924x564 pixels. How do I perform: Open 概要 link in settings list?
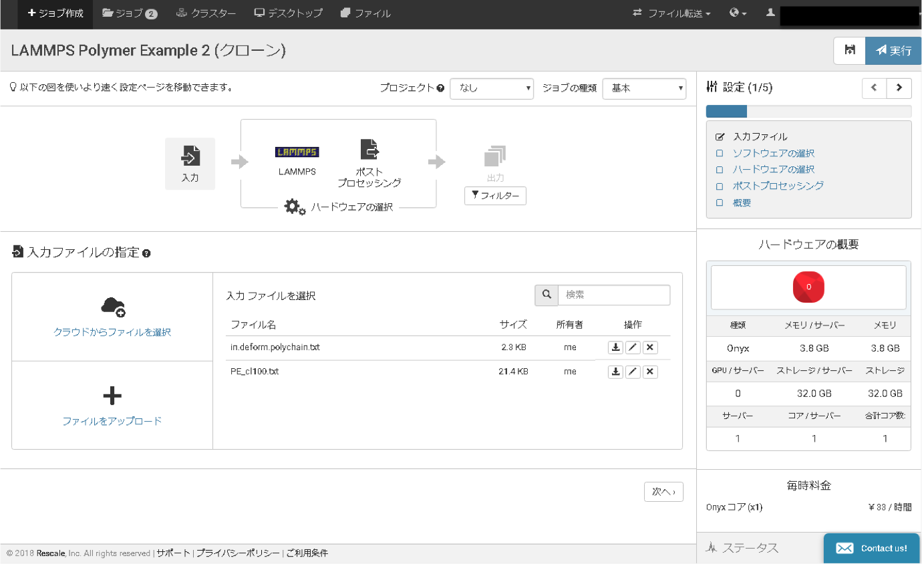click(742, 202)
